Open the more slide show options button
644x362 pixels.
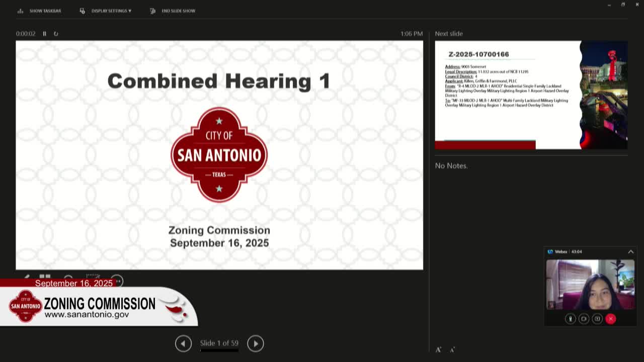(x=117, y=281)
